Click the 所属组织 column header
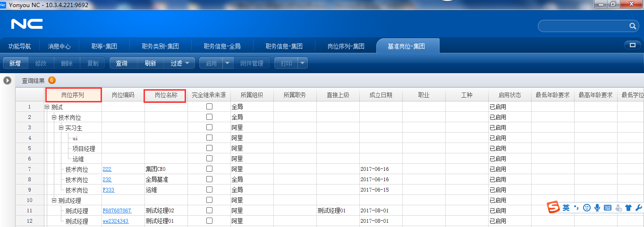644x227 pixels. (x=252, y=95)
